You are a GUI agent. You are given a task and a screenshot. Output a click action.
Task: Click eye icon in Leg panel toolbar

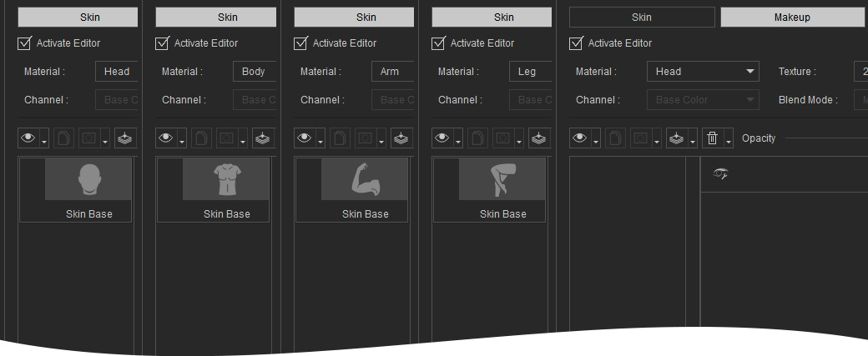[442, 138]
